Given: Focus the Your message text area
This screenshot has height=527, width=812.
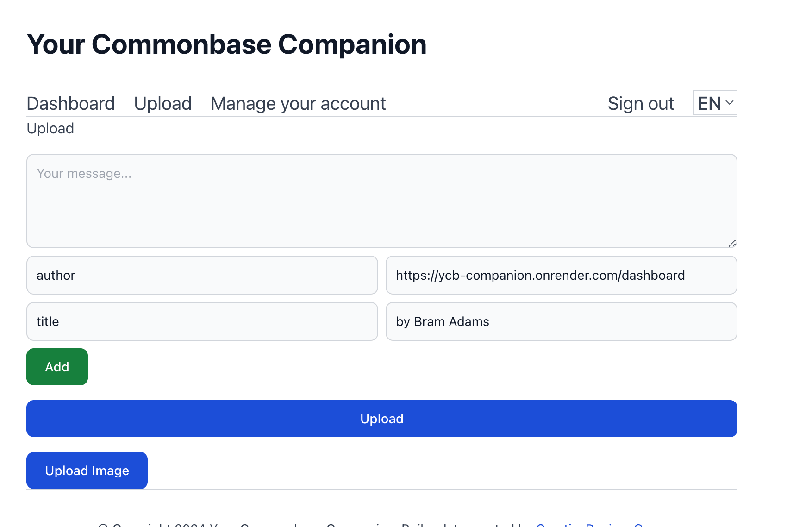Looking at the screenshot, I should point(381,201).
